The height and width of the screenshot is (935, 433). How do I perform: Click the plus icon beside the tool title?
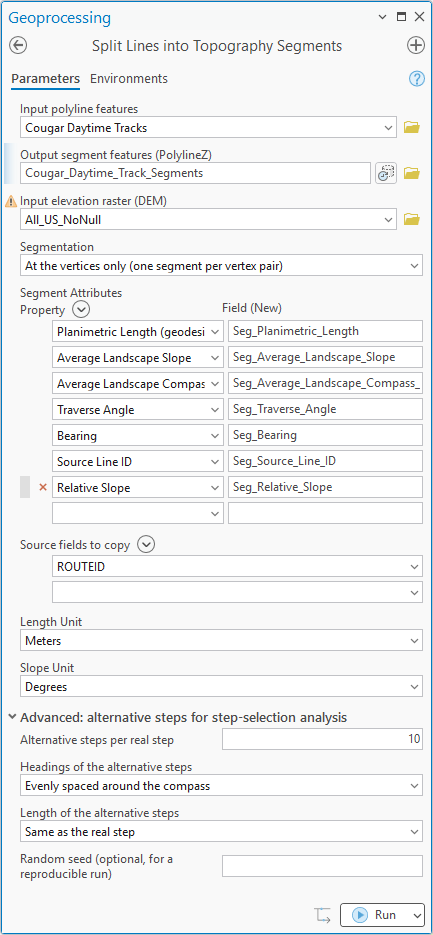(x=415, y=45)
